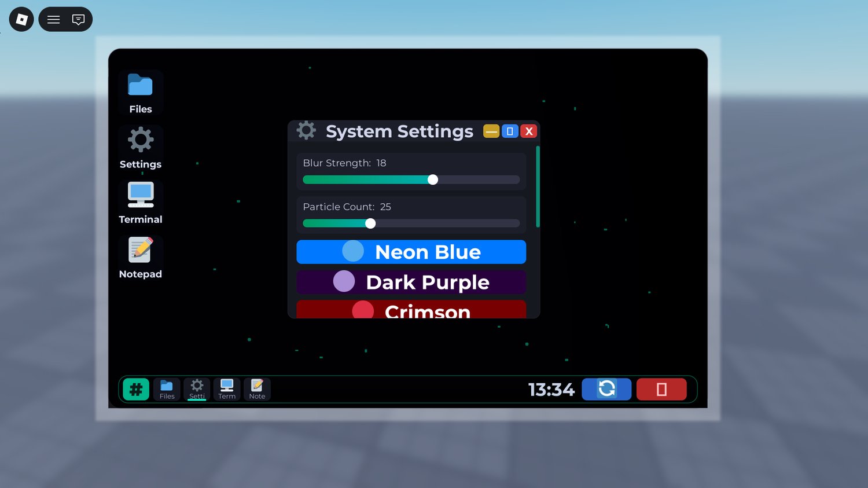Select the Neon Blue theme
This screenshot has width=868, height=488.
[411, 252]
